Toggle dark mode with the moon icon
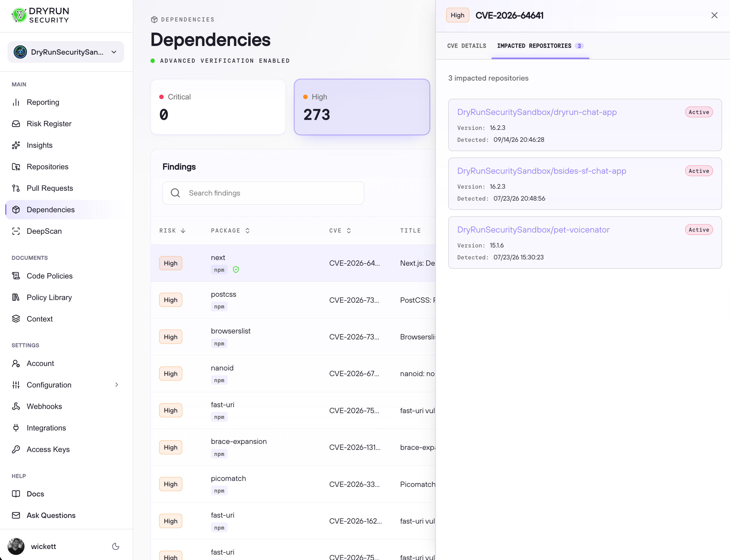 116,546
